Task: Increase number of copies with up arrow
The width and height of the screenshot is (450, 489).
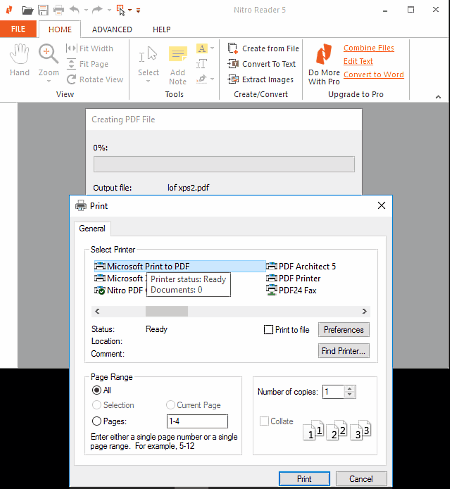Action: pos(350,389)
